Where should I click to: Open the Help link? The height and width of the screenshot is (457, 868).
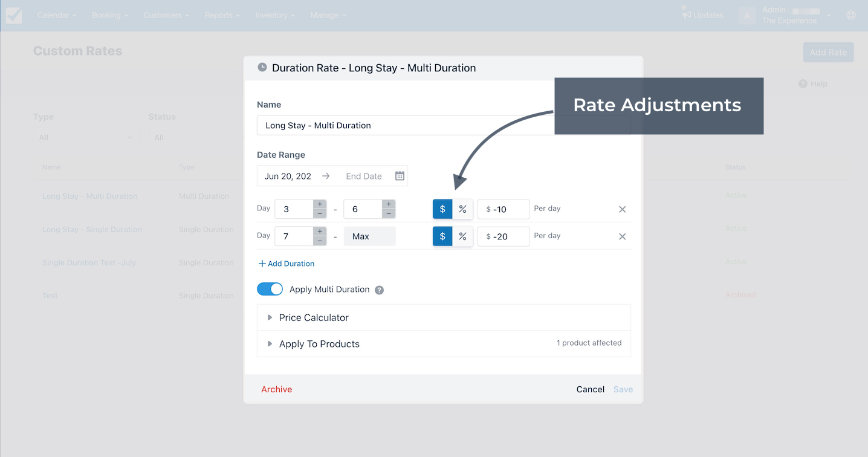pyautogui.click(x=813, y=84)
